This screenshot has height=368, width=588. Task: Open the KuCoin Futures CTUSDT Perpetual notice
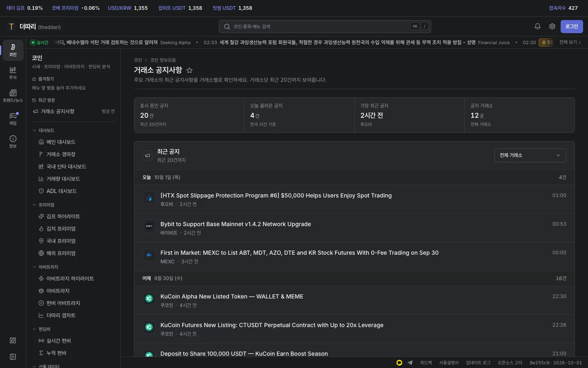354,329
